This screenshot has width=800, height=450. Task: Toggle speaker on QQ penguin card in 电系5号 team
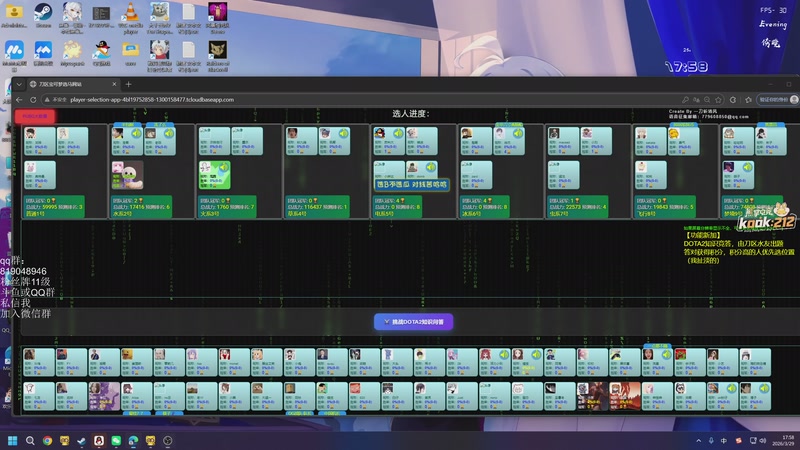pos(398,134)
